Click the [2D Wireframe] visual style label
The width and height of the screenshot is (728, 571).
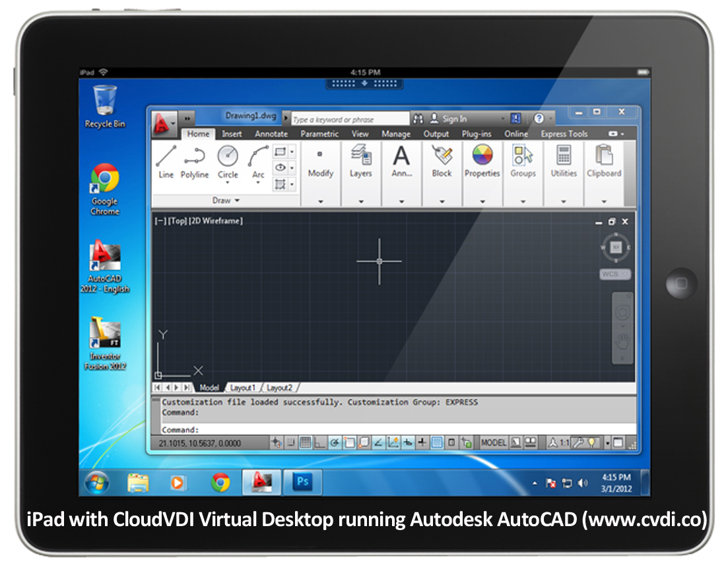point(216,221)
